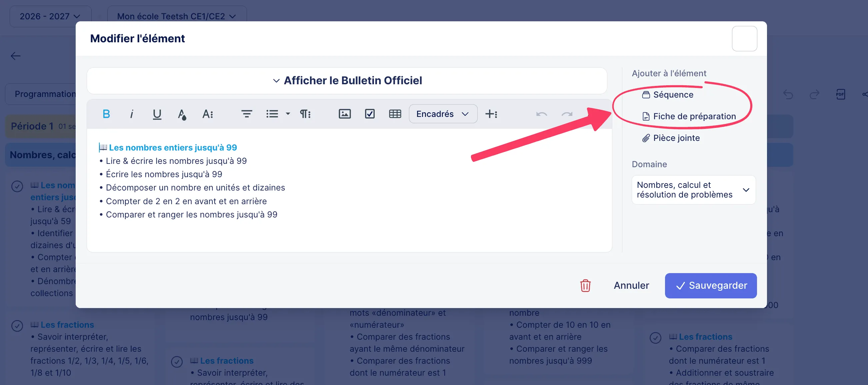868x385 pixels.
Task: Open the font size options
Action: (x=208, y=114)
